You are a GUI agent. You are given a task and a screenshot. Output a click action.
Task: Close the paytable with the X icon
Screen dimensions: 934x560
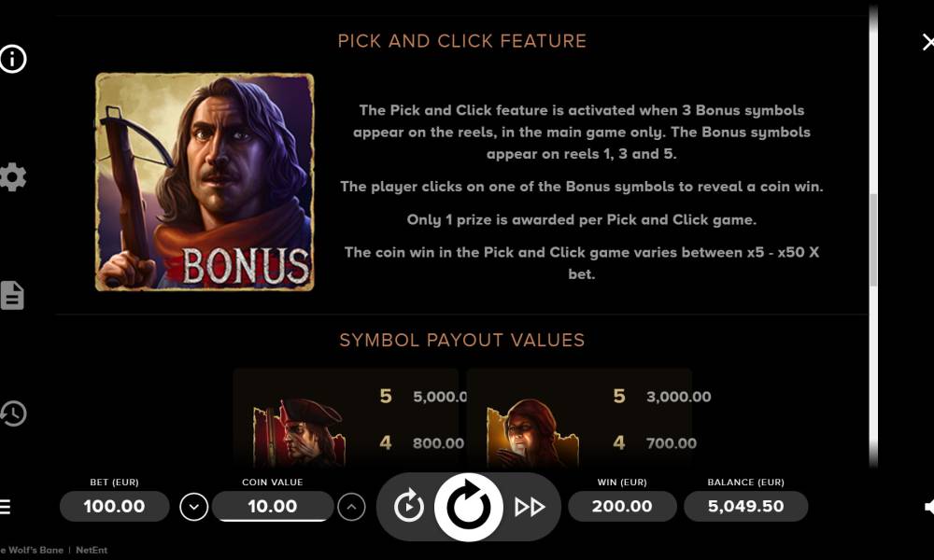pos(927,42)
